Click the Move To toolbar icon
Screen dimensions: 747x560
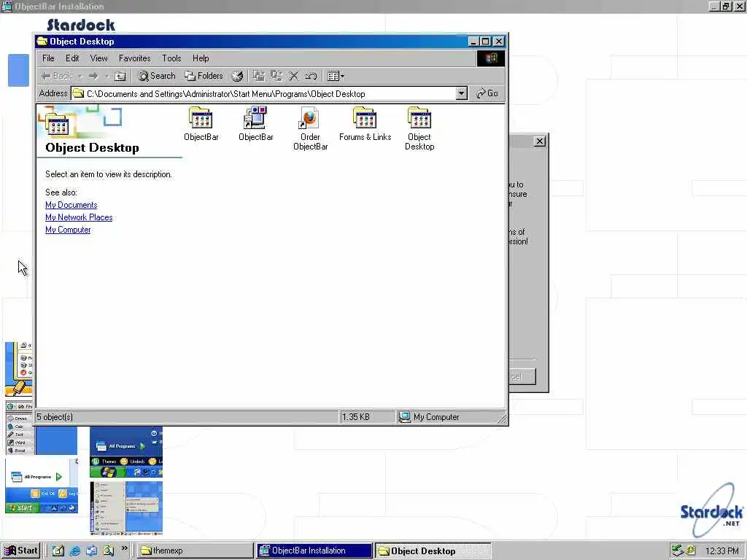(x=259, y=76)
